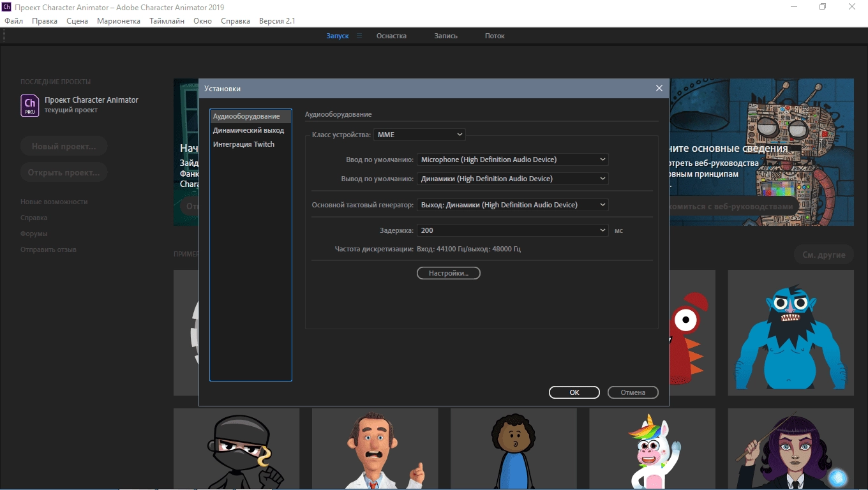This screenshot has width=868, height=490.
Task: Open the Новые возможности link
Action: click(x=54, y=202)
